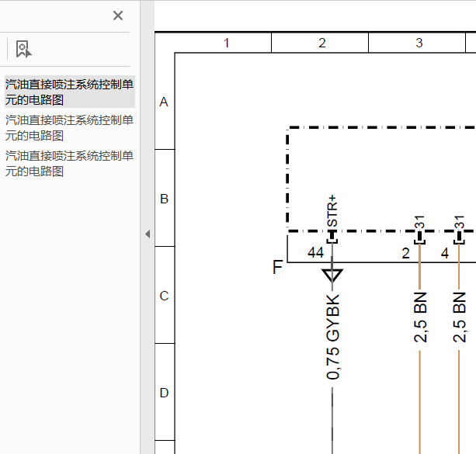Open the second bookmark 汽油直接喷注系统控制单元的电路图
This screenshot has width=476, height=454.
click(x=70, y=128)
